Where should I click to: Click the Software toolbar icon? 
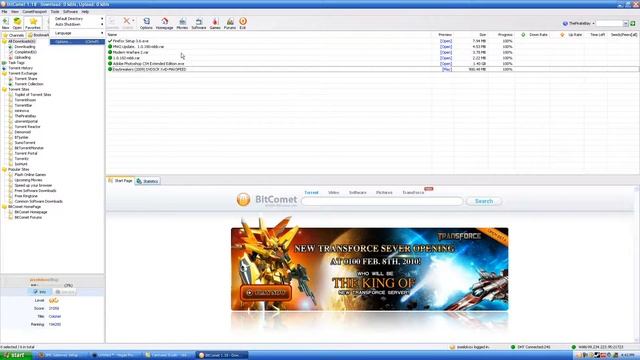point(199,23)
